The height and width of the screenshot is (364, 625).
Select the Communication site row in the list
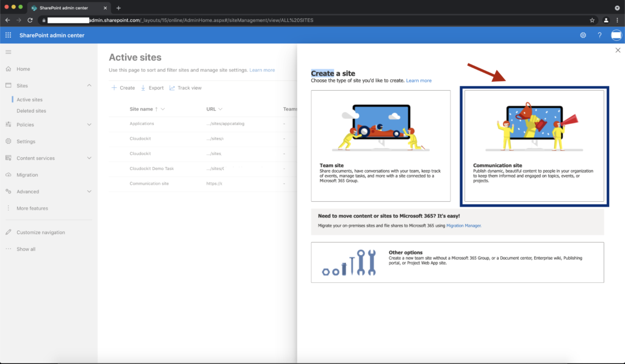(203, 184)
